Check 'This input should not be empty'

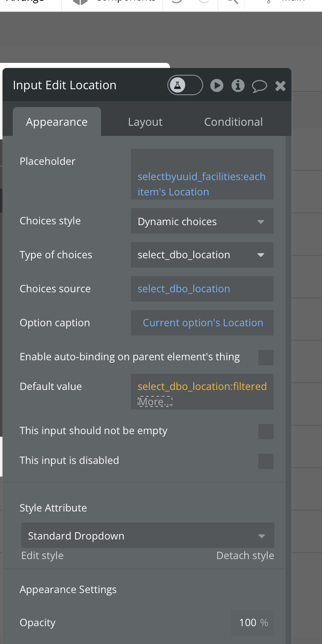coord(266,432)
